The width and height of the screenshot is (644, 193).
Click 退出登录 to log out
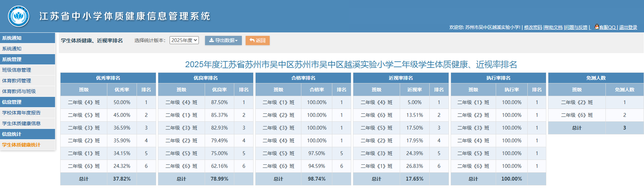pos(628,27)
